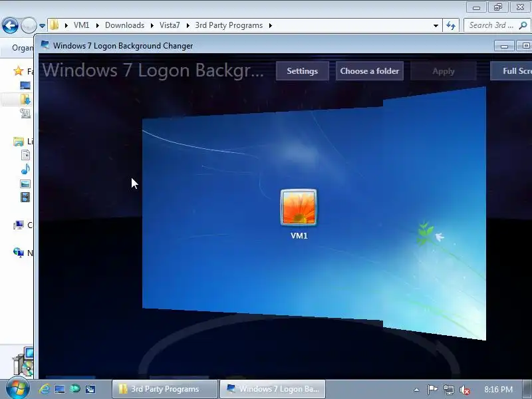Click the network tray icon
Viewport: 532px width, 399px height.
point(449,390)
